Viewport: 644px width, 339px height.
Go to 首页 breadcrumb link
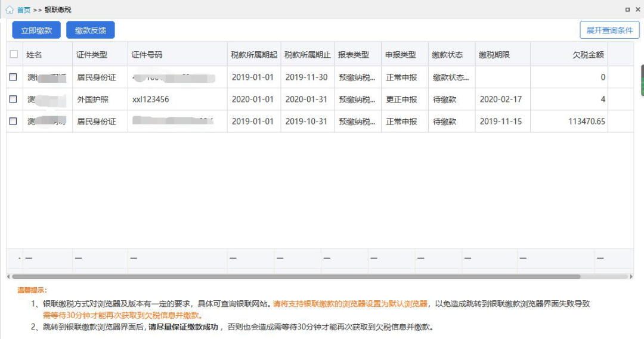tap(23, 10)
